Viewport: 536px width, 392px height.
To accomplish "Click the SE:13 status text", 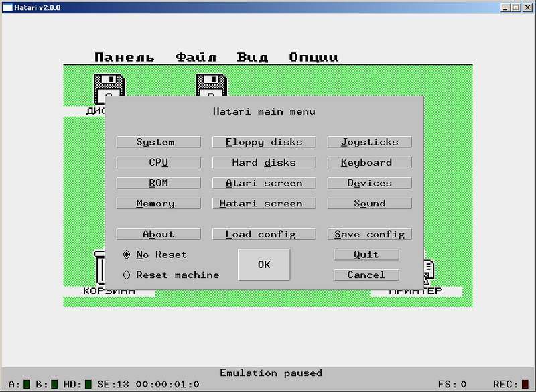I will pyautogui.click(x=113, y=385).
